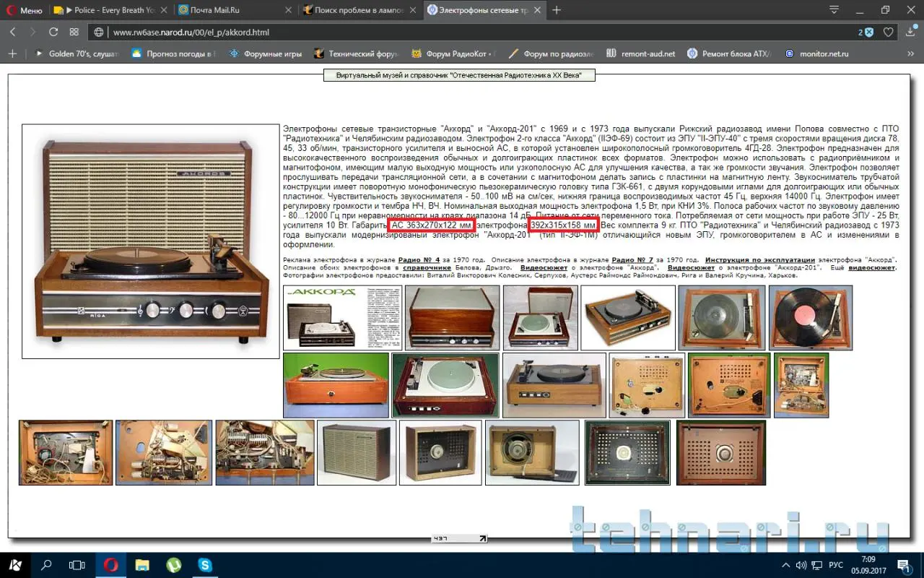Show hidden system tray icons
This screenshot has width=924, height=578.
(786, 565)
